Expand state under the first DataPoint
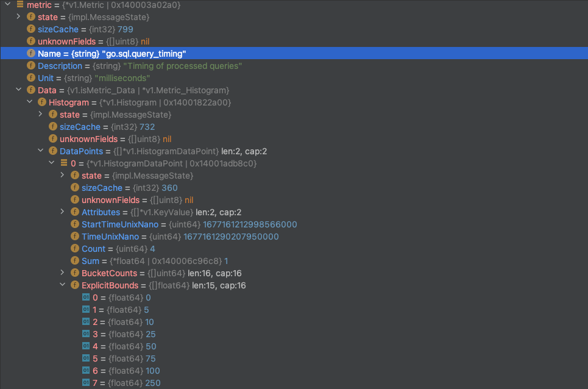This screenshot has height=389, width=588. pyautogui.click(x=62, y=176)
